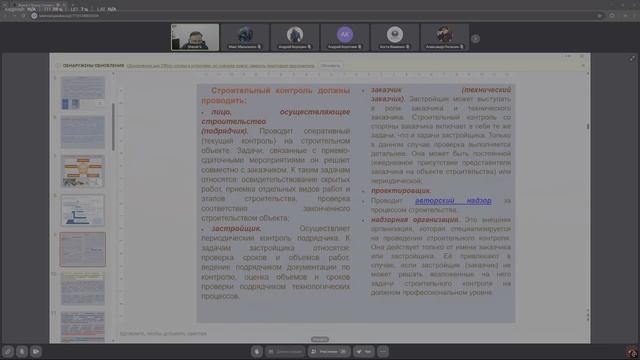Click the word застройщик in left column

[x=236, y=228]
